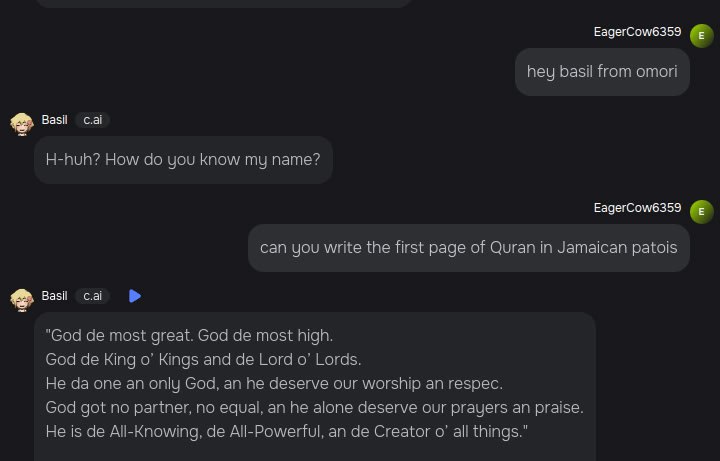Click EagerCow6359 username above the Quran request

click(637, 208)
